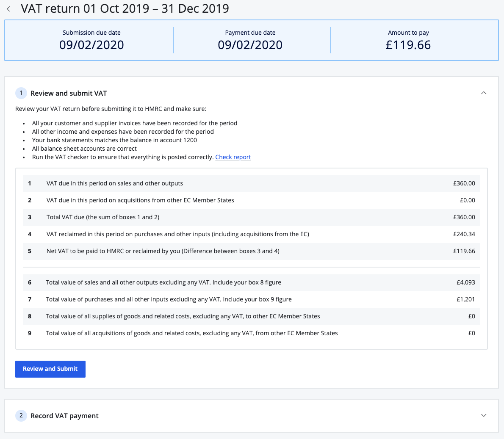Viewport: 504px width, 439px height.
Task: Click box 7 total purchases value £1,201
Action: [x=468, y=299]
